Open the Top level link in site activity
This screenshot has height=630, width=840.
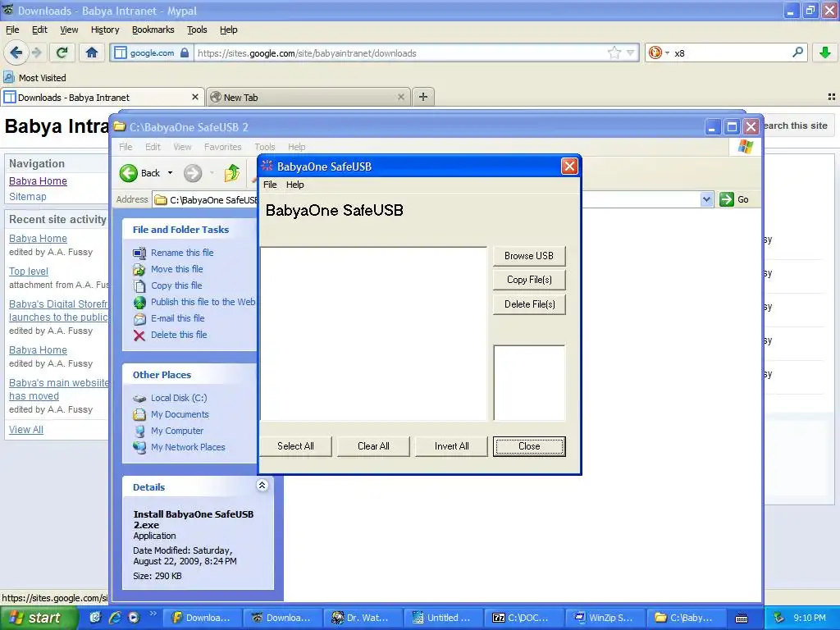click(29, 272)
